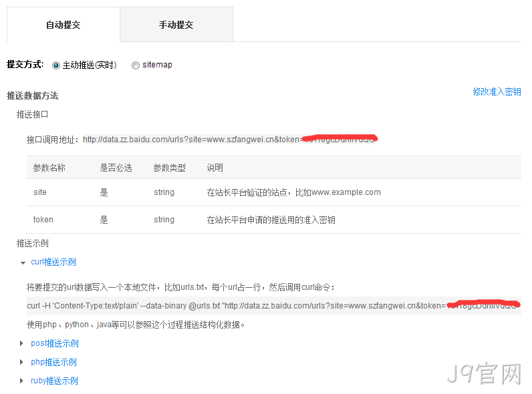Click the 参数类型 column header
This screenshot has width=532, height=394.
point(170,168)
